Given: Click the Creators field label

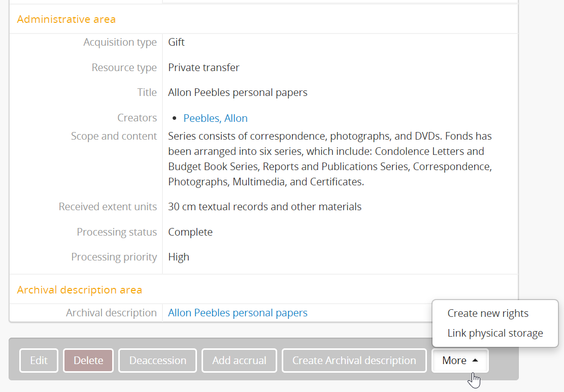Looking at the screenshot, I should 137,118.
